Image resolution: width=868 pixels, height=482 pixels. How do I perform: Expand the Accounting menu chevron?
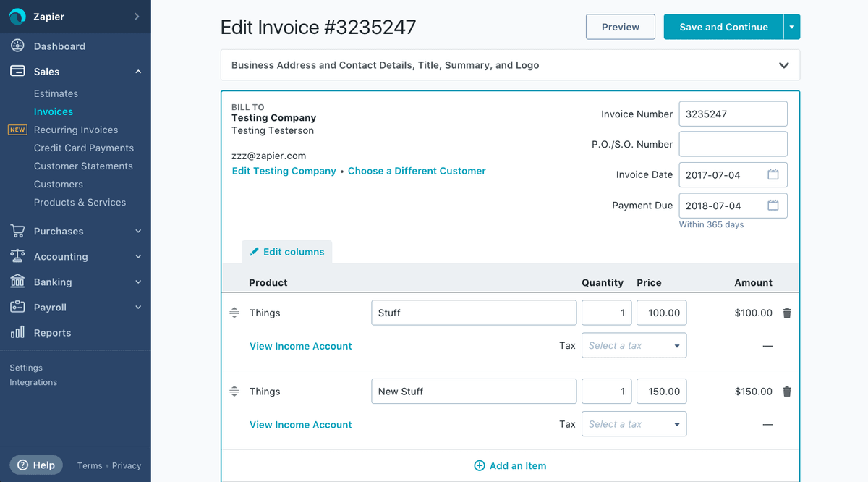(138, 257)
